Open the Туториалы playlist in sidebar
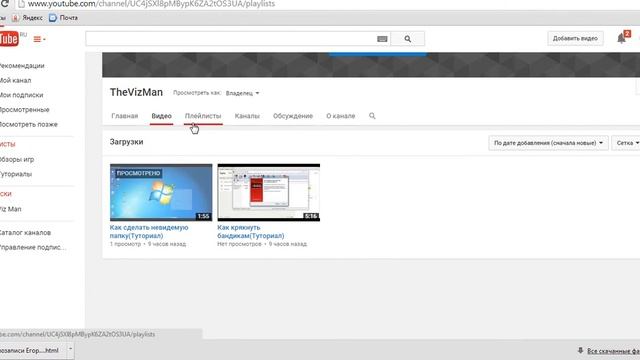640x360 pixels. 16,174
